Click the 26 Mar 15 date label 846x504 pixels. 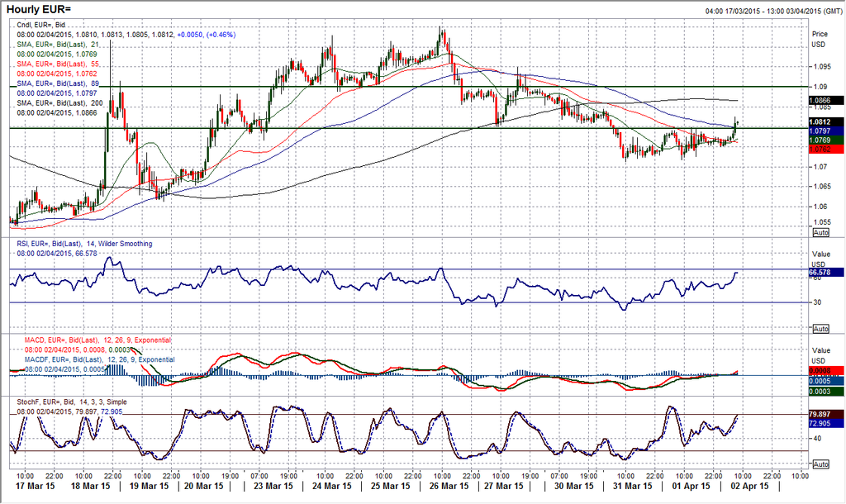[x=449, y=486]
